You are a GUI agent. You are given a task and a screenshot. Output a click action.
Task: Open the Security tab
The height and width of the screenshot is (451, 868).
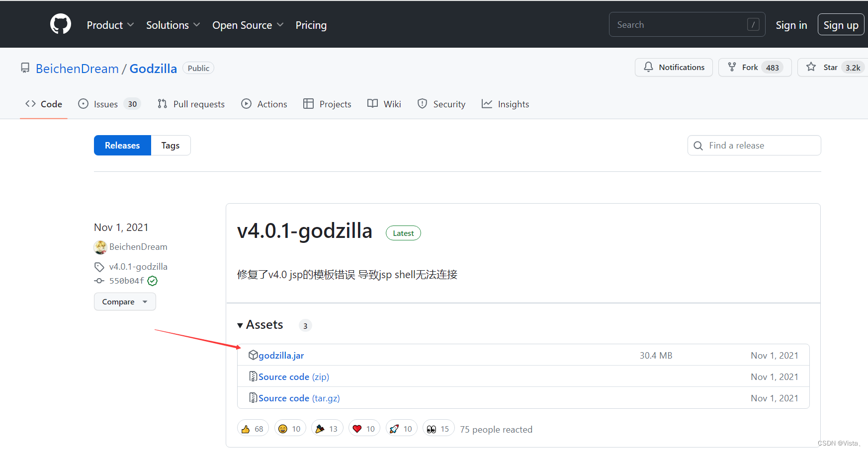441,104
